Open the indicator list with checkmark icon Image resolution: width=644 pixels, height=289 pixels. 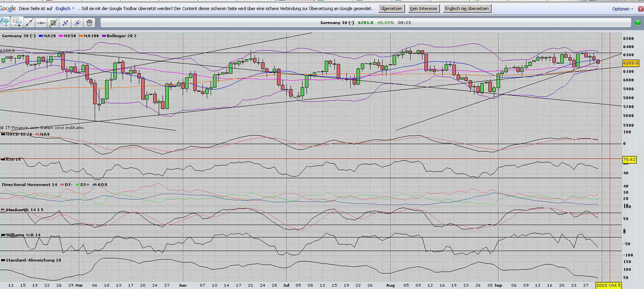pos(53,23)
